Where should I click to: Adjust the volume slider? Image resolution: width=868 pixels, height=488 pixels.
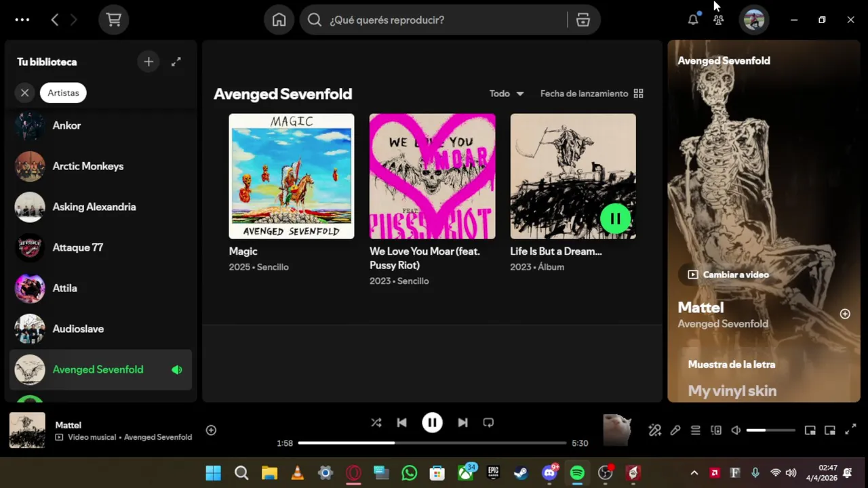pos(771,430)
